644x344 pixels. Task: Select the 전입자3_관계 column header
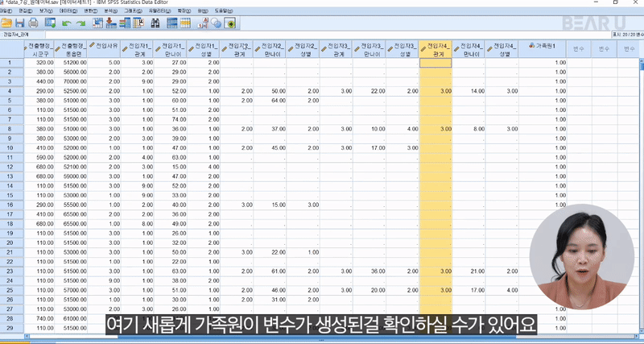point(336,49)
